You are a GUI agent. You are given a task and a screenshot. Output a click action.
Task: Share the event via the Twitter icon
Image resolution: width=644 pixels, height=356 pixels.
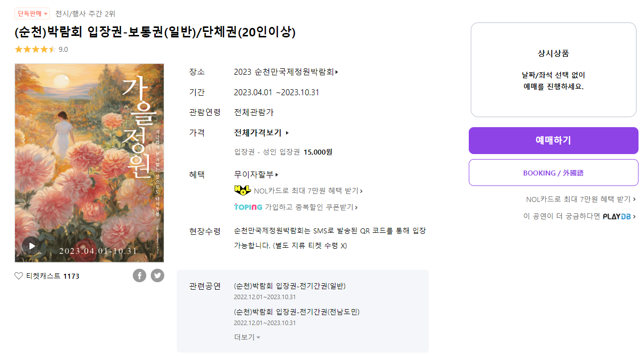[157, 275]
